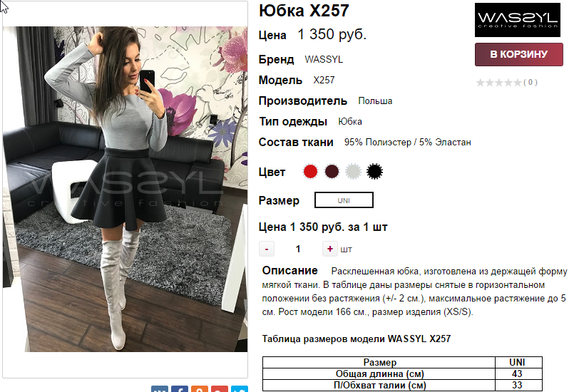This screenshot has width=574, height=392.
Task: Click the Юбка X257 product title
Action: [304, 11]
